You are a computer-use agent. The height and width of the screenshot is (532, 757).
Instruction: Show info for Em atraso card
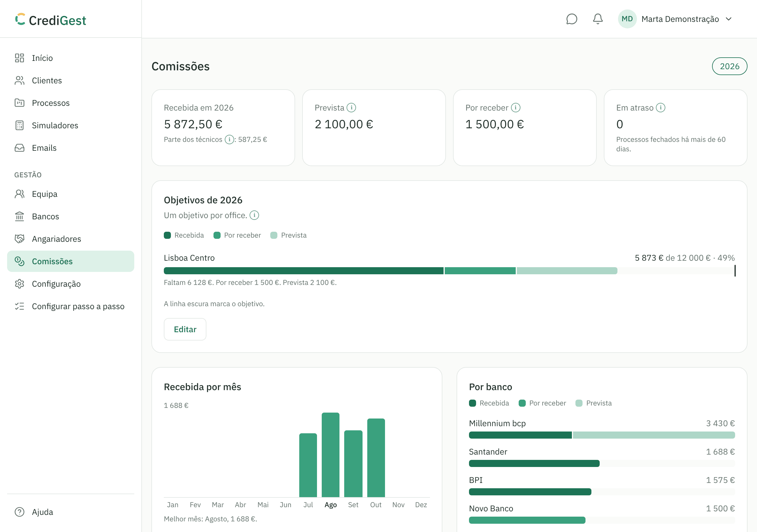660,108
